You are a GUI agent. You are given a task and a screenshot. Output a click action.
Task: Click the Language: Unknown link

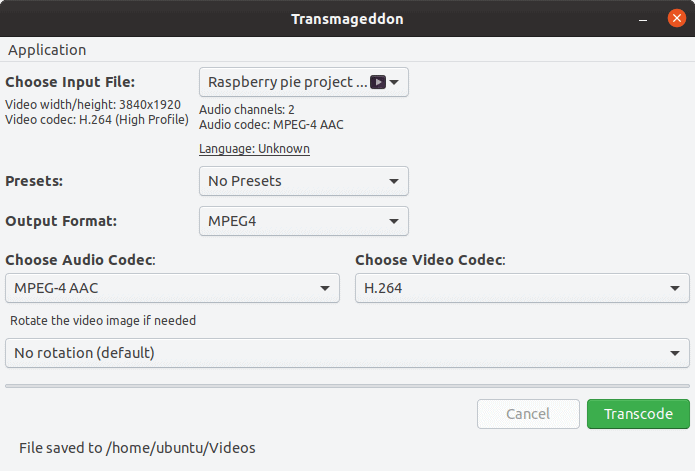(x=254, y=149)
